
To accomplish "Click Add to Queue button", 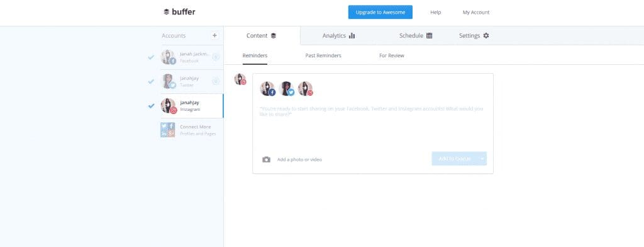I will pos(455,159).
